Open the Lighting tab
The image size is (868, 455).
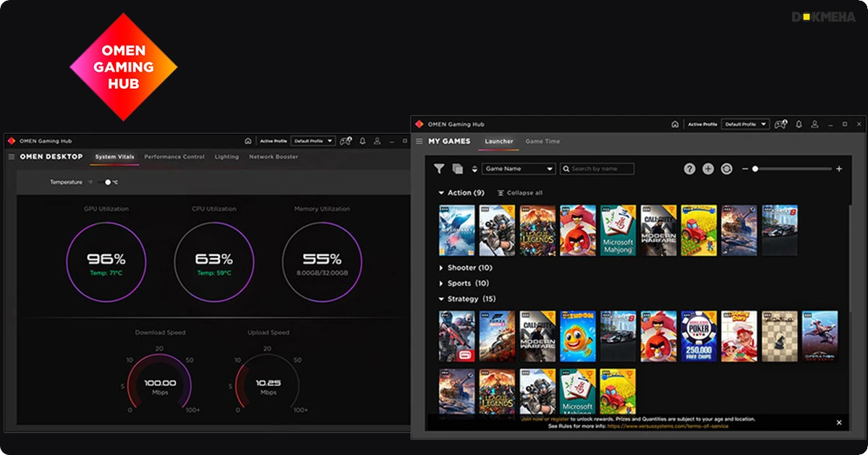tap(226, 157)
